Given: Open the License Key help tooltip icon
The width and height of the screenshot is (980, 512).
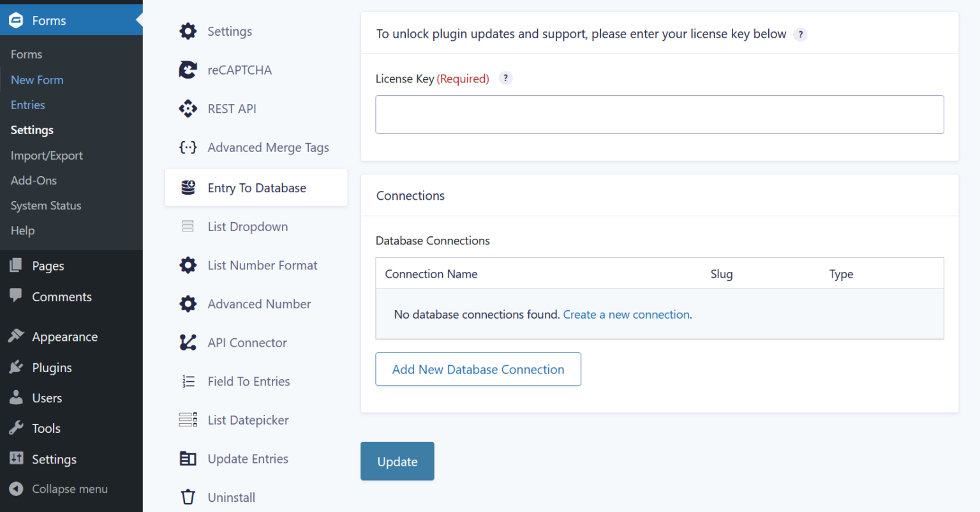Looking at the screenshot, I should (x=505, y=78).
